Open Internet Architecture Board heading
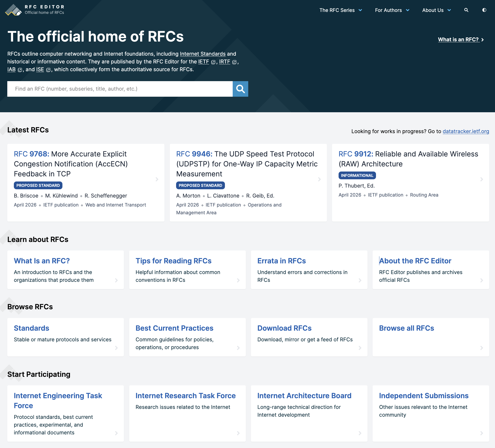495x448 pixels. click(x=304, y=396)
